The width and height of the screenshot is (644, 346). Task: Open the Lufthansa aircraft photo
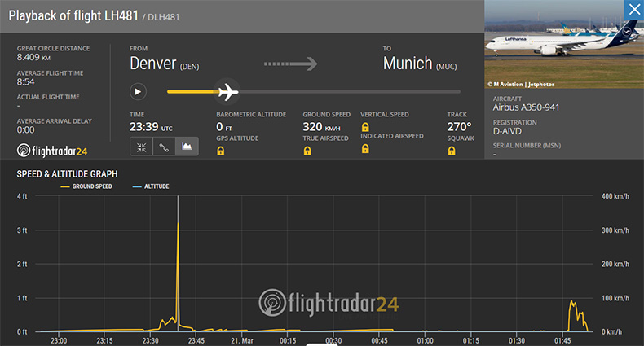tap(564, 41)
